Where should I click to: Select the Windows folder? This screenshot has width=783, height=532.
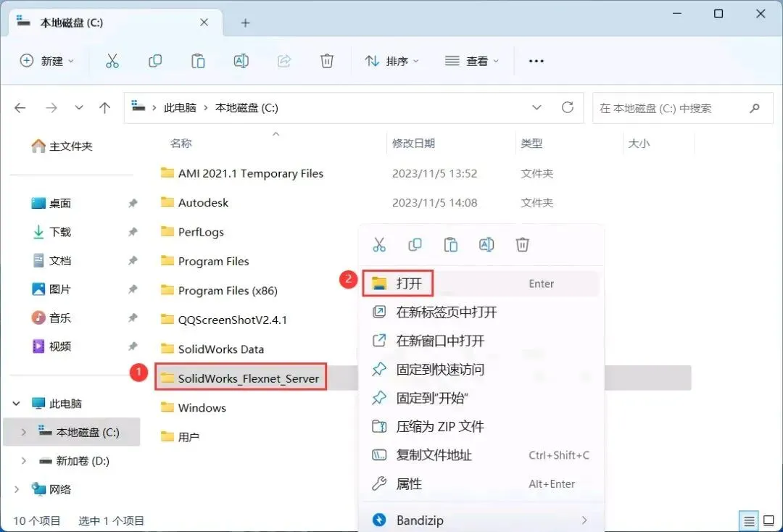pos(194,408)
